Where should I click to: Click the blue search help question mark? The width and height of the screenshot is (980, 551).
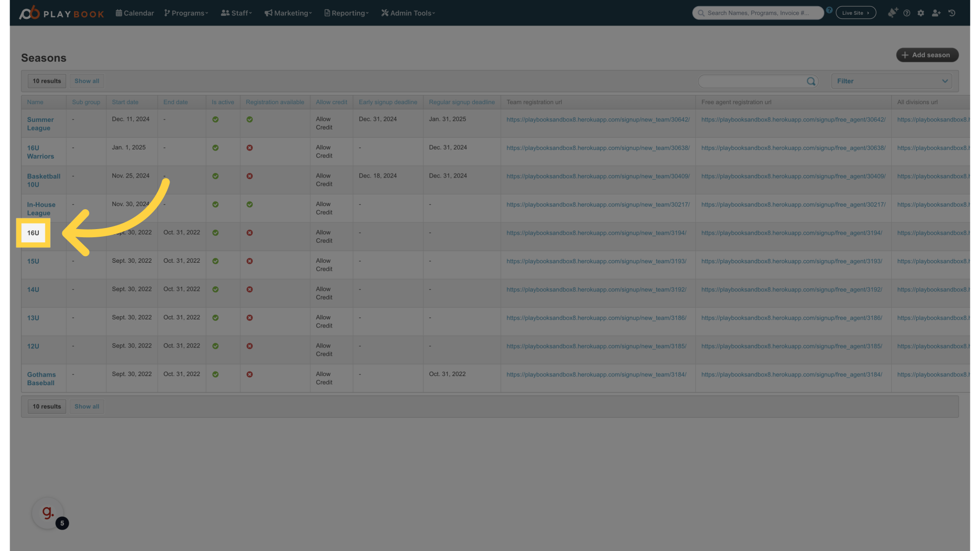(829, 10)
